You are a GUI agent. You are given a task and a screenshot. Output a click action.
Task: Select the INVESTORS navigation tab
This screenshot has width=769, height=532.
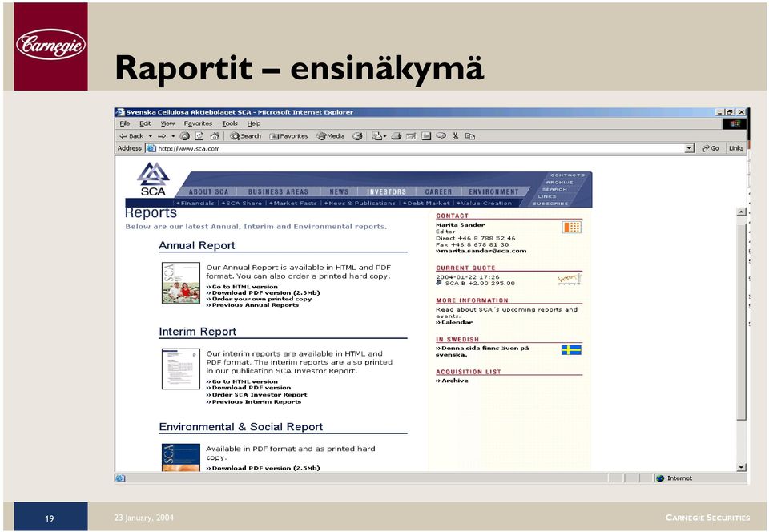pyautogui.click(x=386, y=191)
